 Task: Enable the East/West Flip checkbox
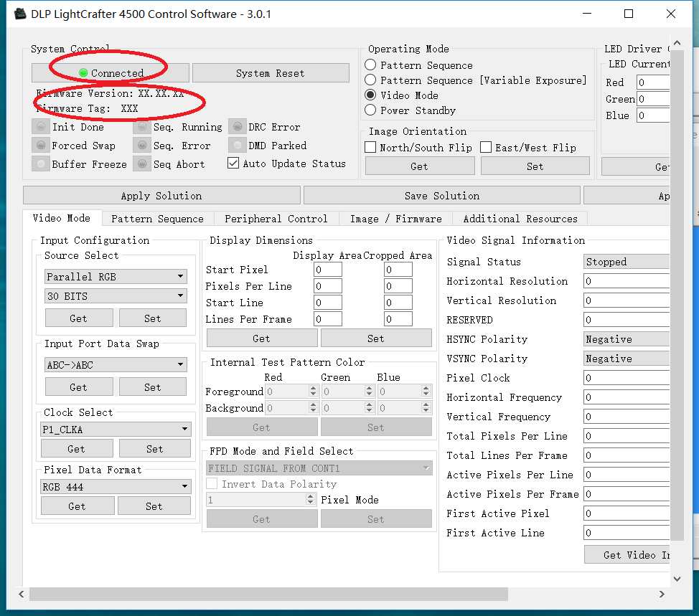point(486,148)
